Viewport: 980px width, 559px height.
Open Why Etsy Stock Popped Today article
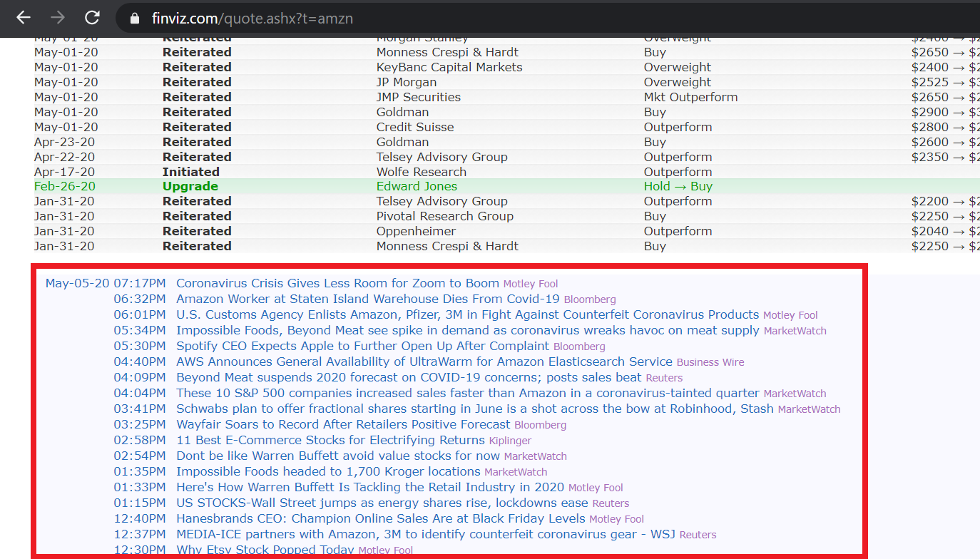[x=265, y=550]
